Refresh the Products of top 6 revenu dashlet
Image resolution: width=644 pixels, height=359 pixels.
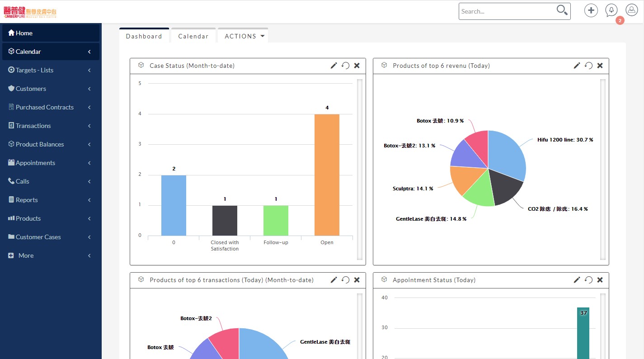tap(588, 66)
